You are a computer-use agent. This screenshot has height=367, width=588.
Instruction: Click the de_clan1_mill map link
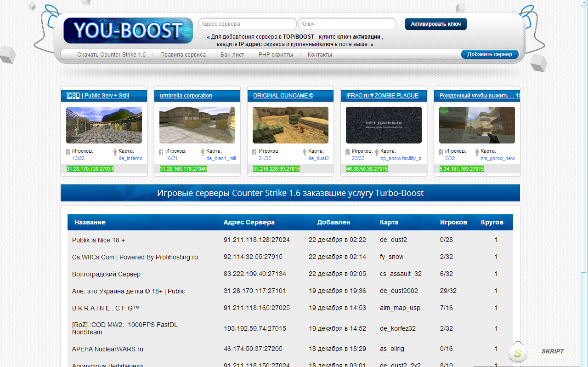(221, 158)
